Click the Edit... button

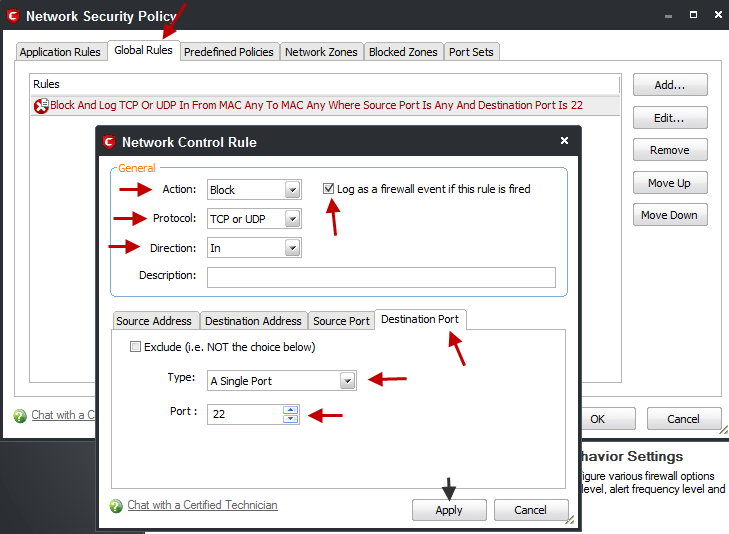tap(670, 118)
